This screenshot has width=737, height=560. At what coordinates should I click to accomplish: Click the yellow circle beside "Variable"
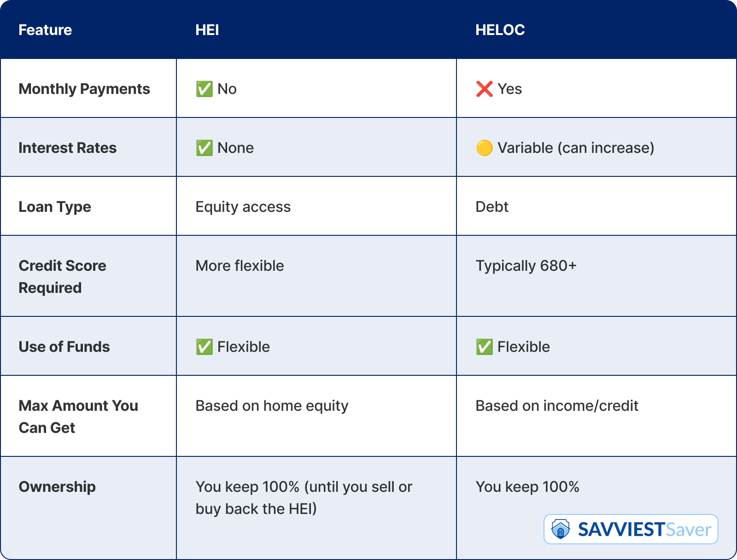[484, 148]
